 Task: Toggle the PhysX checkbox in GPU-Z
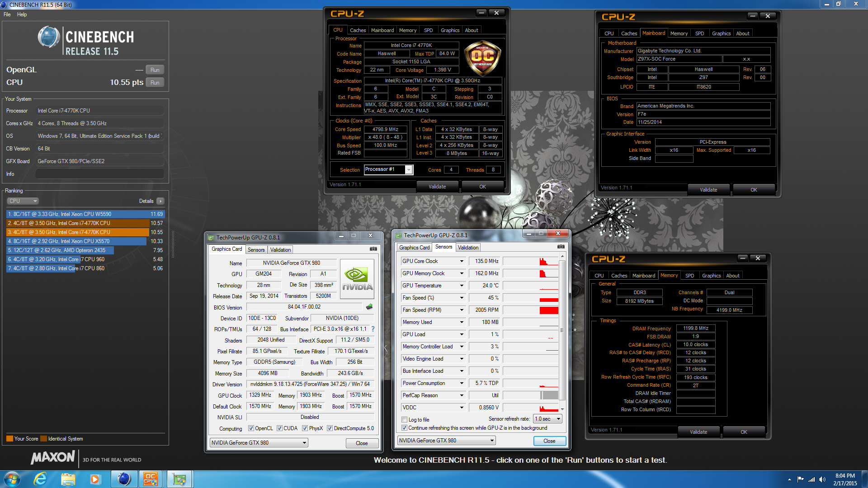click(305, 428)
